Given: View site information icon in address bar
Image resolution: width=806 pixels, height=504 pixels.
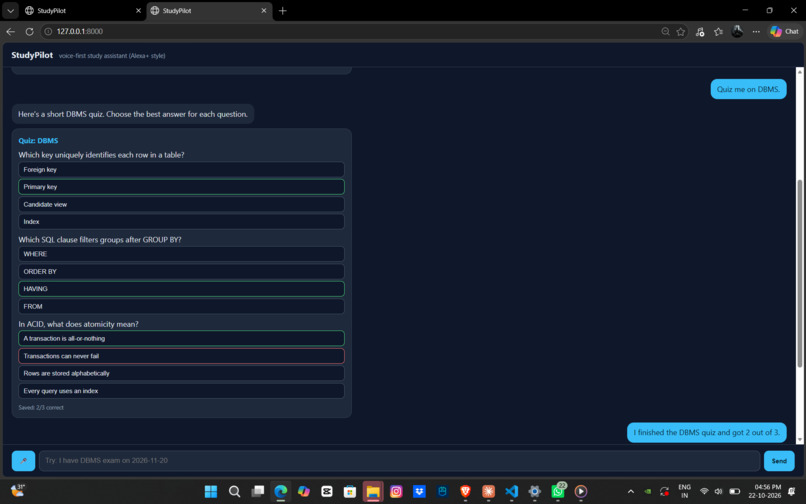Looking at the screenshot, I should (x=48, y=31).
